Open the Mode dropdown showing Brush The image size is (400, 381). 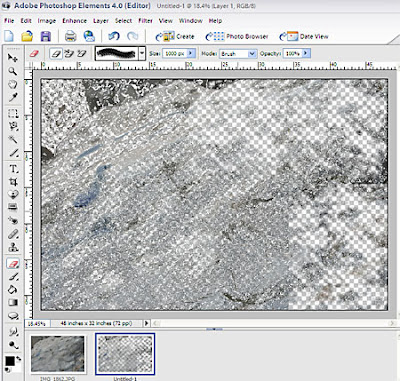pos(238,54)
